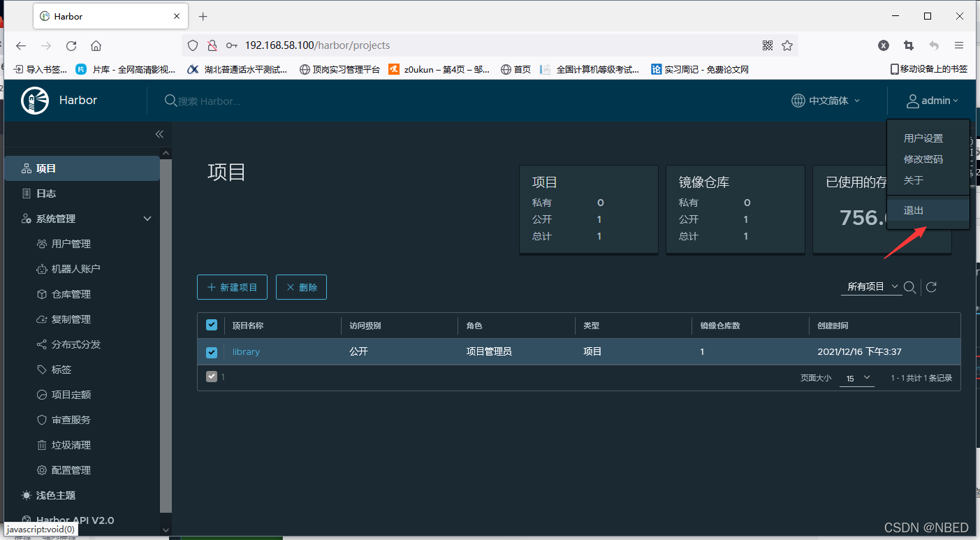The image size is (980, 540).
Task: Navigate back in browser
Action: click(x=21, y=45)
